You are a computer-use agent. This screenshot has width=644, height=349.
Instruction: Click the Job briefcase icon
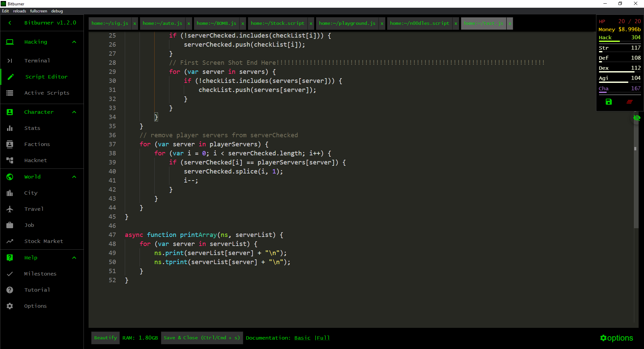10,225
